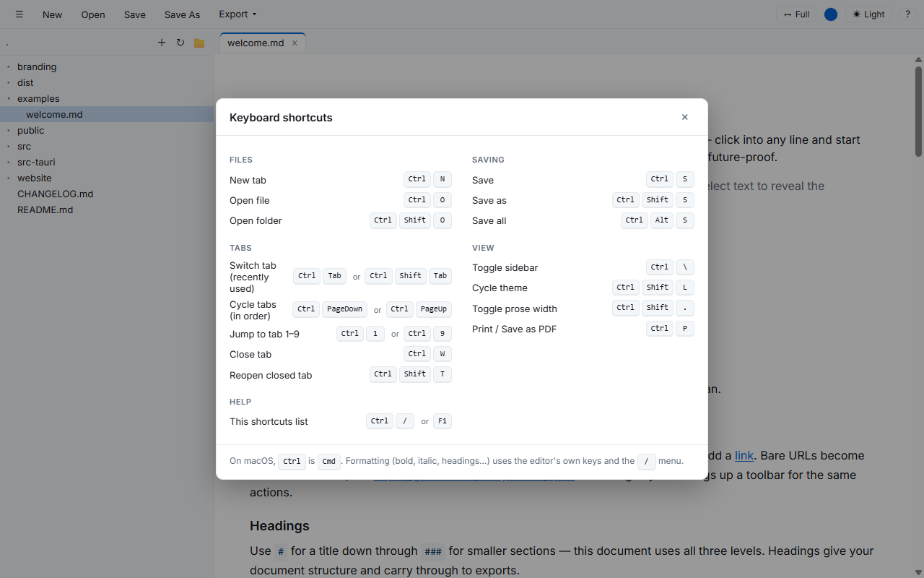Viewport: 924px width, 578px height.
Task: Click Open in the top toolbar
Action: [x=93, y=14]
